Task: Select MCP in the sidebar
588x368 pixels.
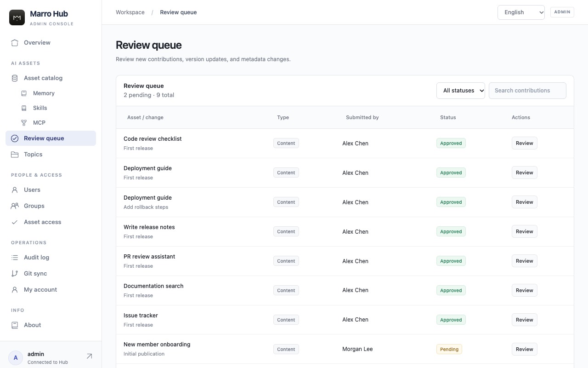Action: [x=56, y=123]
